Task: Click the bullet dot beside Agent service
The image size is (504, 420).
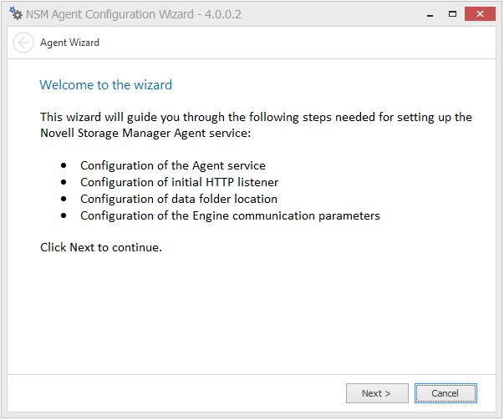Action: click(64, 166)
